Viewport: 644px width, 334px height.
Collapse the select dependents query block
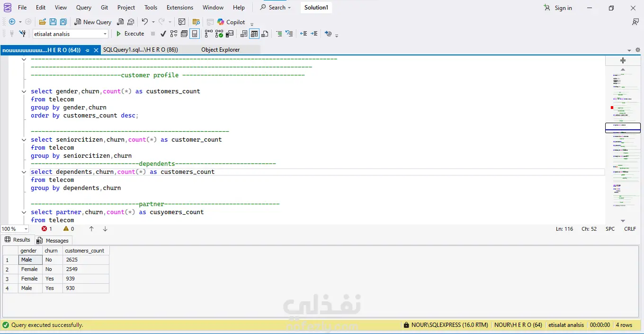[24, 172]
